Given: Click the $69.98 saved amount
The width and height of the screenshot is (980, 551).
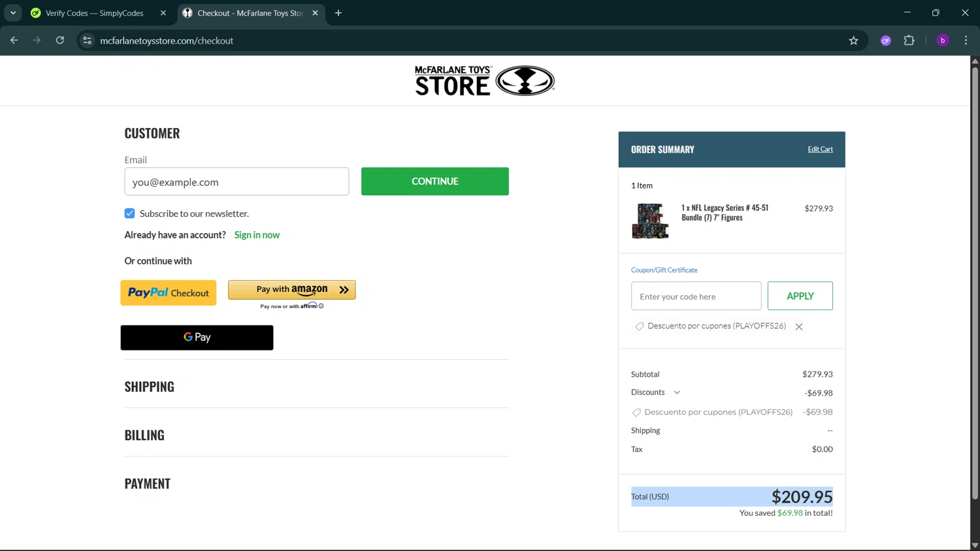Looking at the screenshot, I should tap(790, 513).
